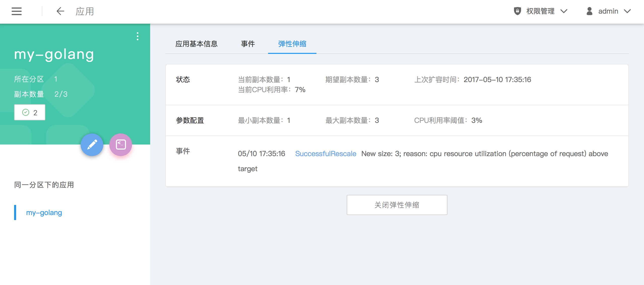Click the 关闭弹性伸缩 button
Screen dimensions: 644x285
(397, 205)
